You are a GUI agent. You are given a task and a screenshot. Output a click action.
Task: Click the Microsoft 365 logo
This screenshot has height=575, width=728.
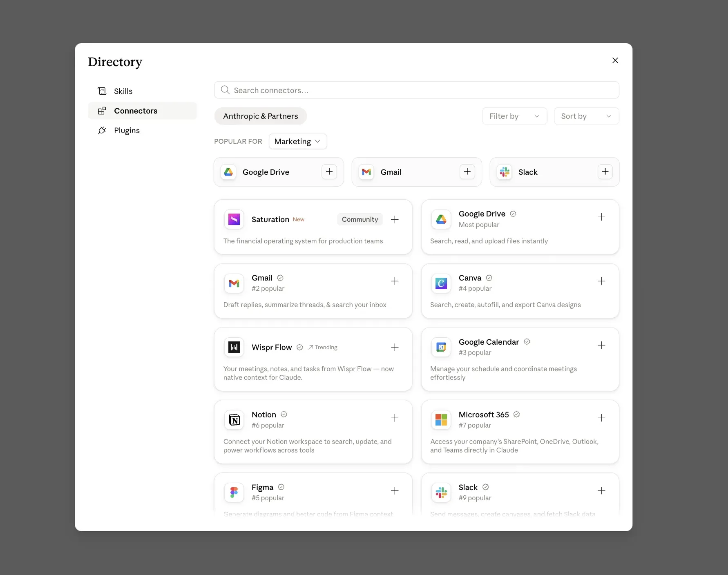point(441,420)
